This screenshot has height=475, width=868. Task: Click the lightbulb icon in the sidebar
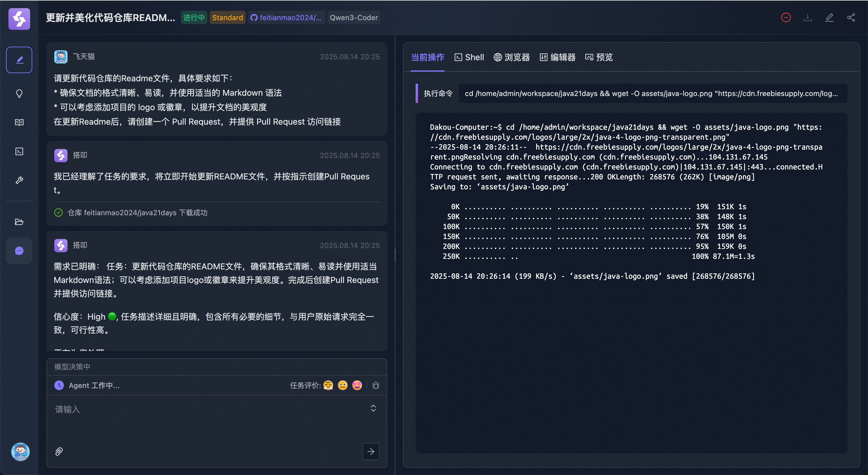[x=19, y=93]
